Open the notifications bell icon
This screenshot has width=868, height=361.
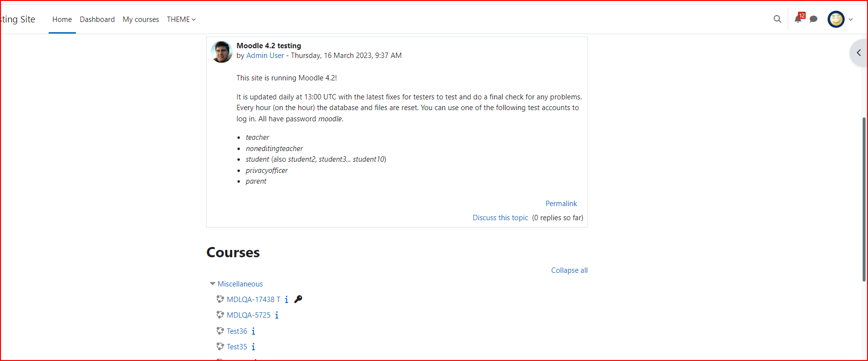pyautogui.click(x=798, y=19)
